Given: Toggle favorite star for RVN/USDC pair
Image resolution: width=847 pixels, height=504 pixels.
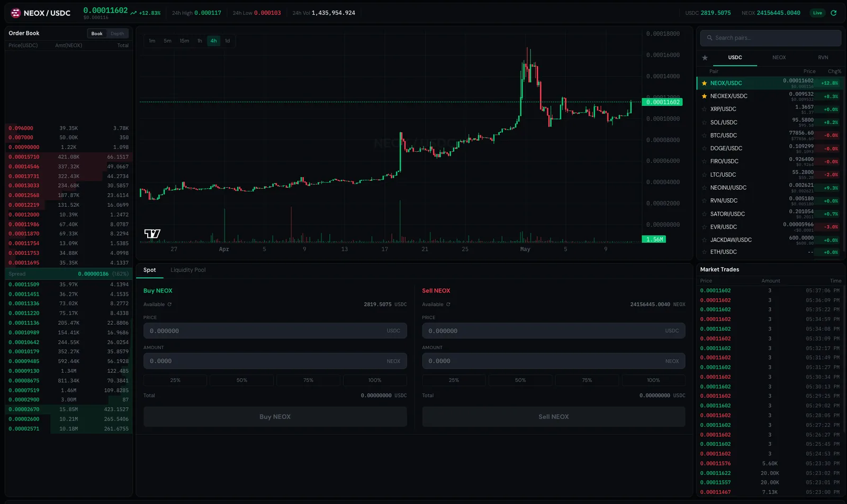Looking at the screenshot, I should 704,201.
